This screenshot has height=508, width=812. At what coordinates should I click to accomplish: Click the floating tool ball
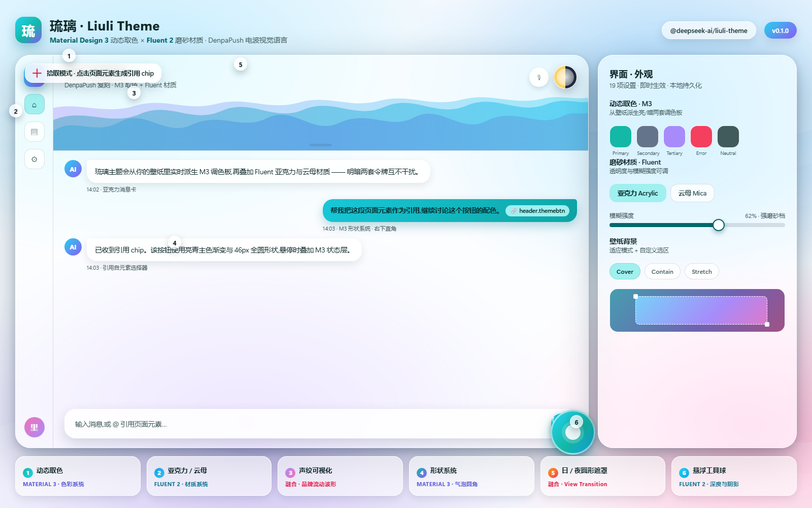coord(573,432)
